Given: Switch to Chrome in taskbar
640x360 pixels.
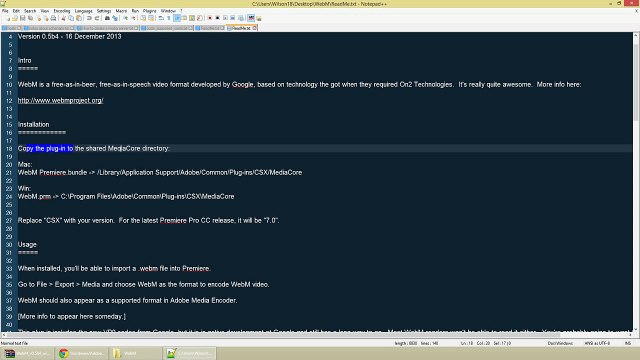Looking at the screenshot, I should pyautogui.click(x=81, y=353).
